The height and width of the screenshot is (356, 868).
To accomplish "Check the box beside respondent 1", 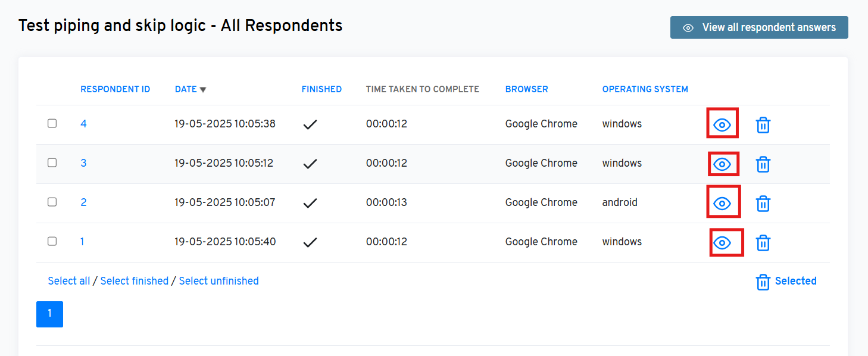I will click(52, 241).
